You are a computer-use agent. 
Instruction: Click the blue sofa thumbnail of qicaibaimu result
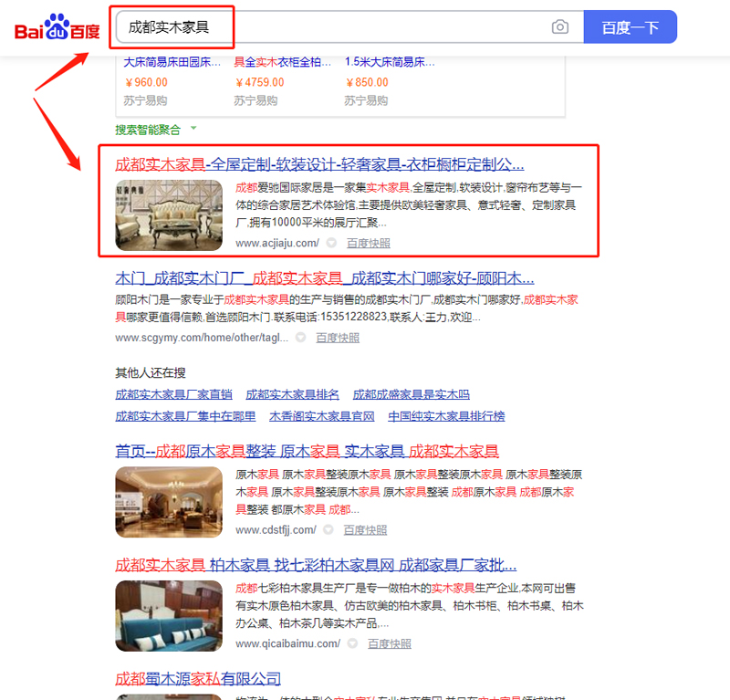pos(169,615)
